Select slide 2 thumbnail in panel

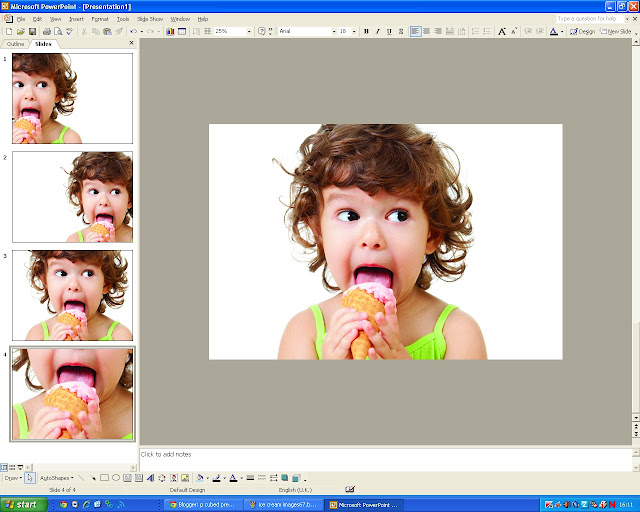[x=72, y=196]
